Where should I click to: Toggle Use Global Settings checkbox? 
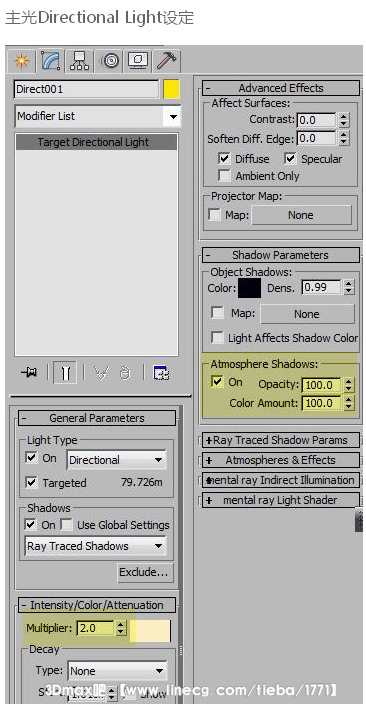(67, 524)
